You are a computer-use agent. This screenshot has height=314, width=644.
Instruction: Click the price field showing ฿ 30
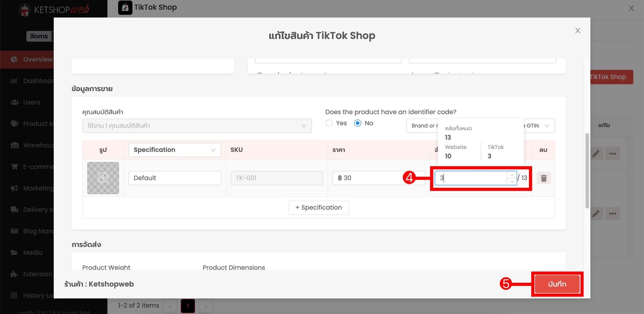click(379, 178)
